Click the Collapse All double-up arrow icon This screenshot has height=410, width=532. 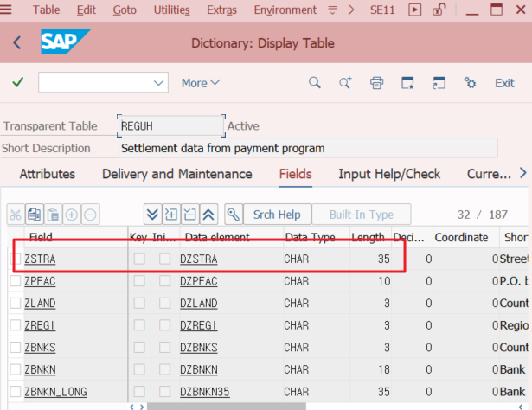tap(208, 215)
